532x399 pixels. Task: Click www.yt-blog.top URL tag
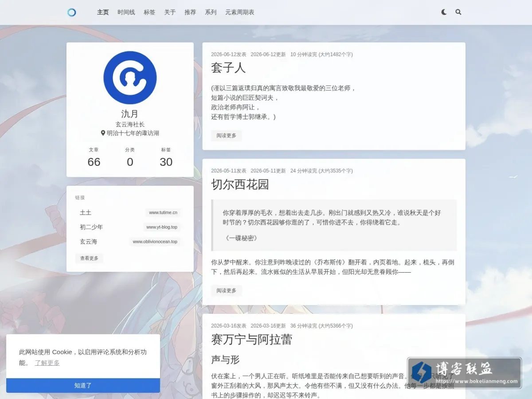(162, 227)
